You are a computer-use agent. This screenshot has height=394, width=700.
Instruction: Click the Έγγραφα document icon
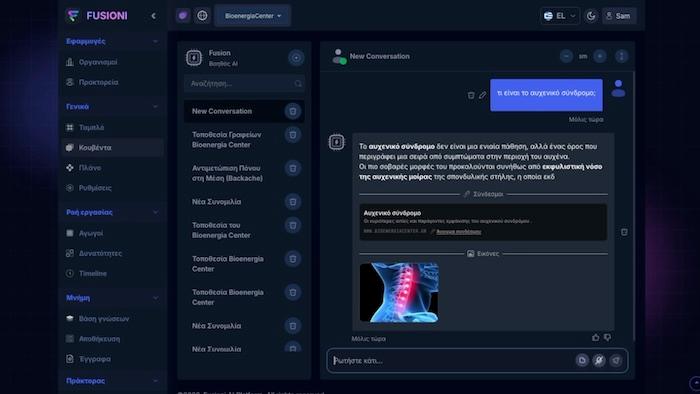(x=70, y=359)
